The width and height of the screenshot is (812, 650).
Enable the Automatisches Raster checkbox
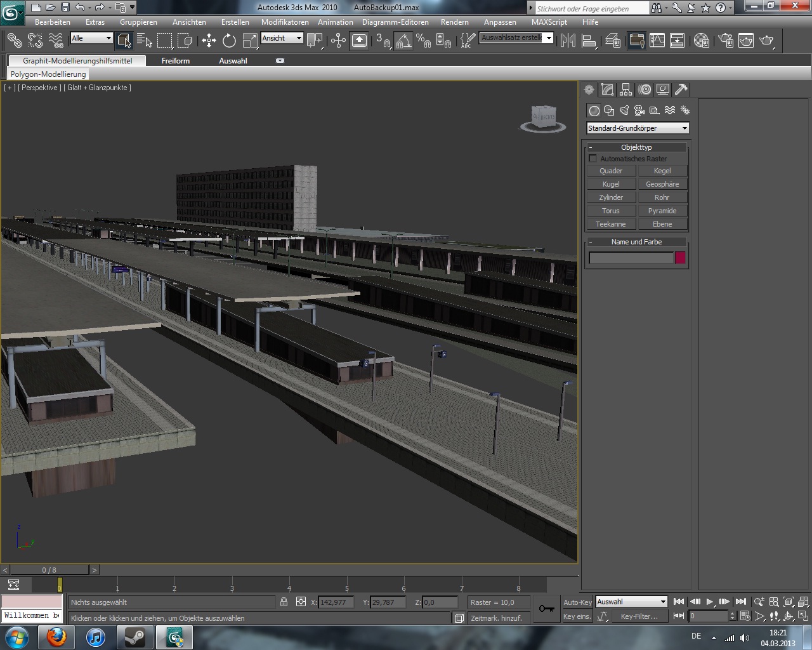pyautogui.click(x=593, y=159)
